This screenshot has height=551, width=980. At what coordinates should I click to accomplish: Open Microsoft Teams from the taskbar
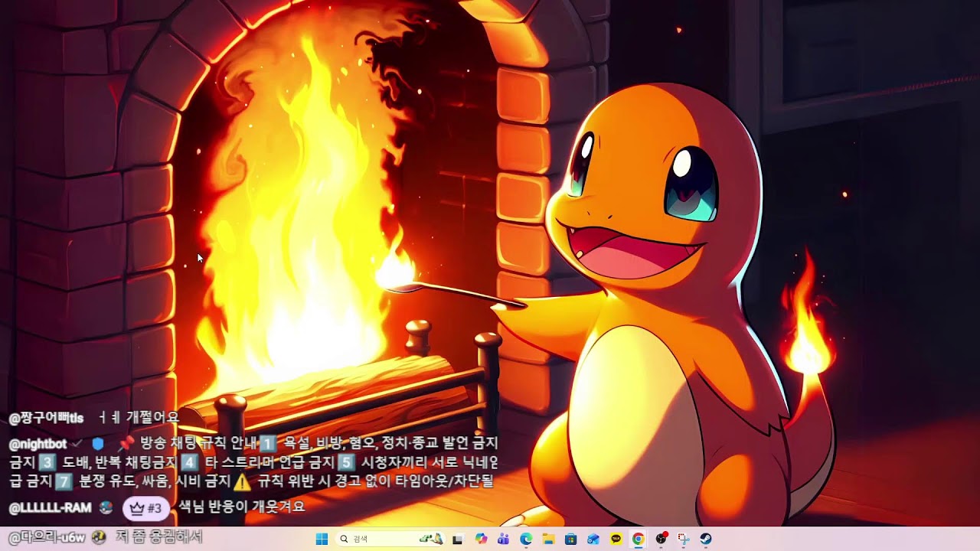[x=503, y=539]
